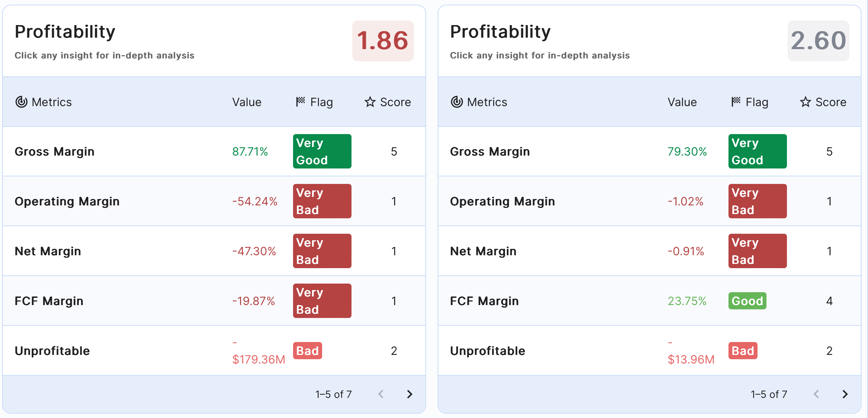Click Bad flag beside -$179.36M
Viewport: 868px width, 418px height.
click(307, 351)
